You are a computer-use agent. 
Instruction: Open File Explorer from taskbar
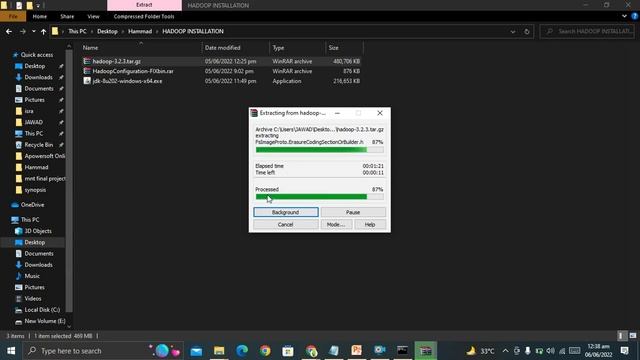click(219, 351)
